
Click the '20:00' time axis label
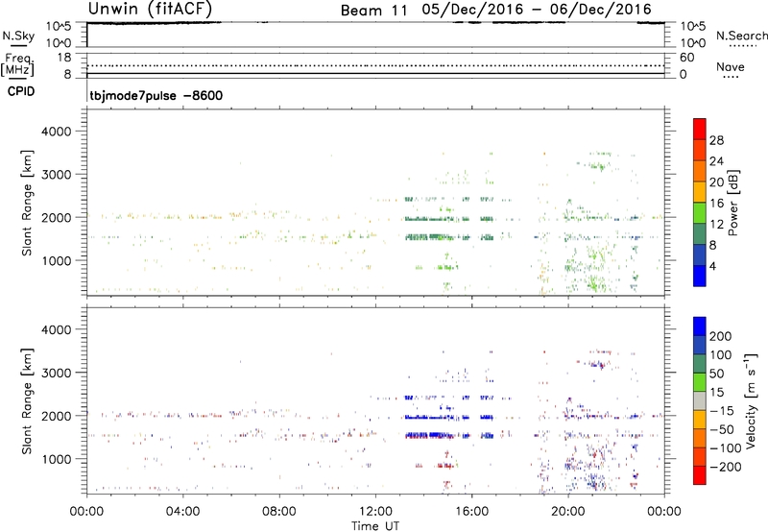tap(568, 512)
